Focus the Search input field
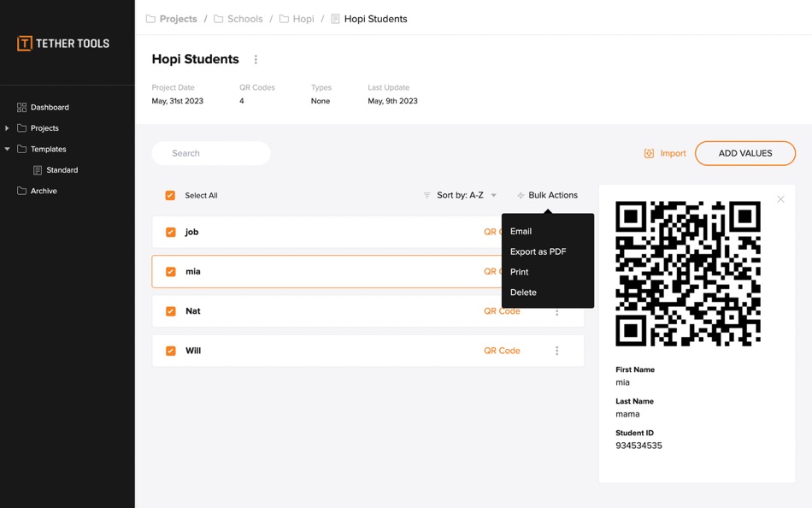The width and height of the screenshot is (812, 508). (x=211, y=153)
